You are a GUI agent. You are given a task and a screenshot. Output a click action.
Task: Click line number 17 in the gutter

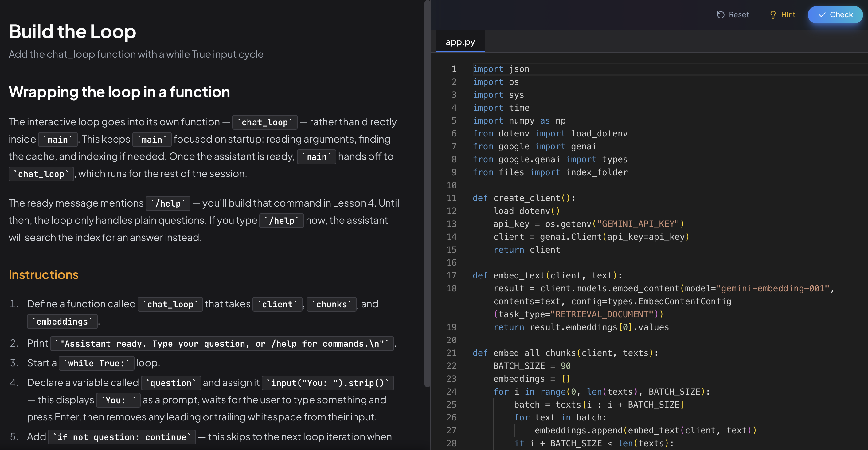tap(451, 276)
